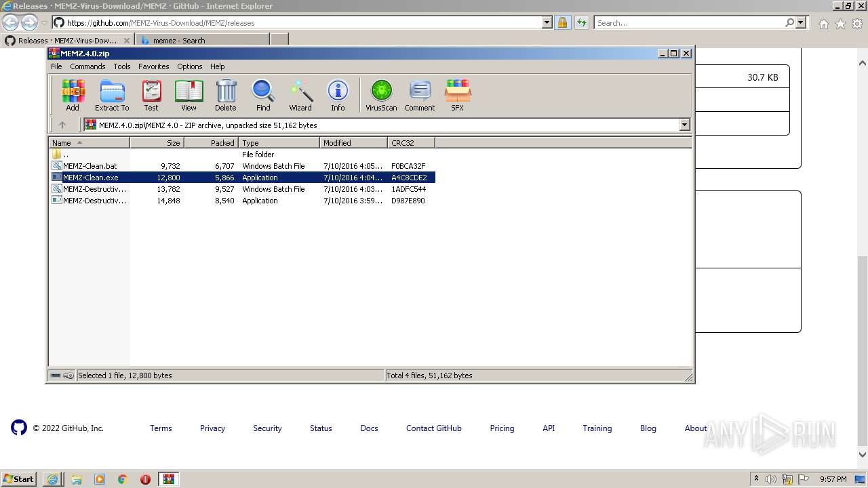Select the 14,848-byte MEMZ-Destructive application

pos(242,201)
